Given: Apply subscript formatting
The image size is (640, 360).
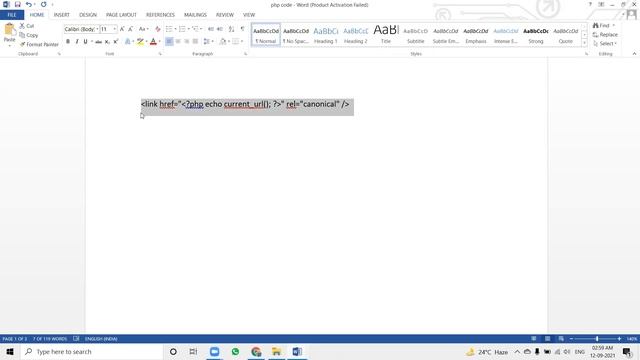Looking at the screenshot, I should 107,42.
